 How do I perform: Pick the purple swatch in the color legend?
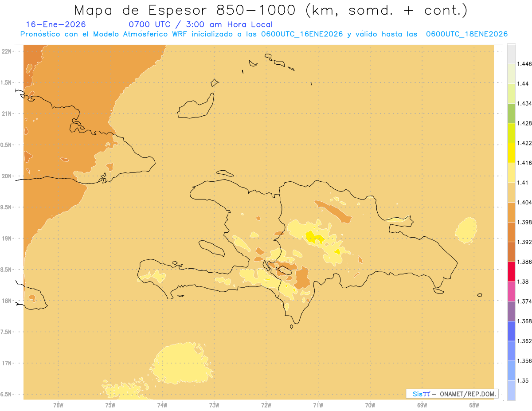(511, 311)
